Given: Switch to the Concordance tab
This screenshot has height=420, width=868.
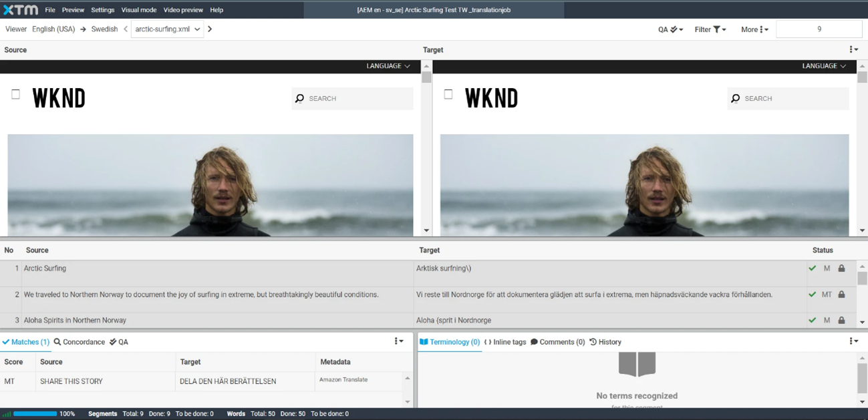Looking at the screenshot, I should [x=80, y=342].
